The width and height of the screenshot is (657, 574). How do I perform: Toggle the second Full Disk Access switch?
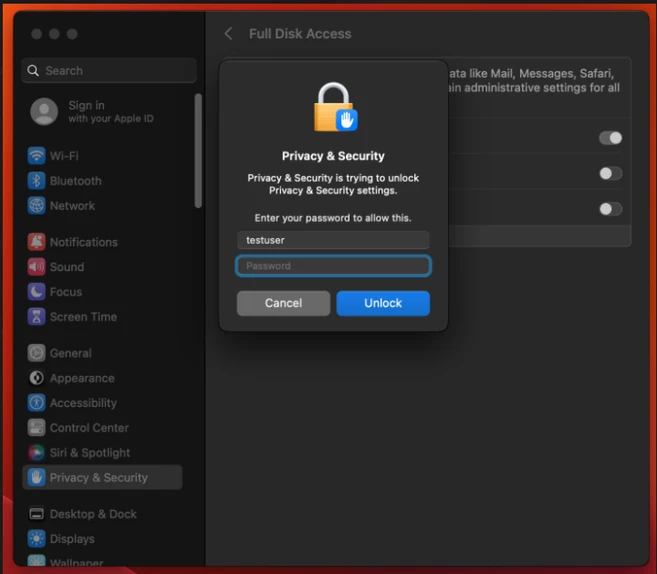coord(610,173)
